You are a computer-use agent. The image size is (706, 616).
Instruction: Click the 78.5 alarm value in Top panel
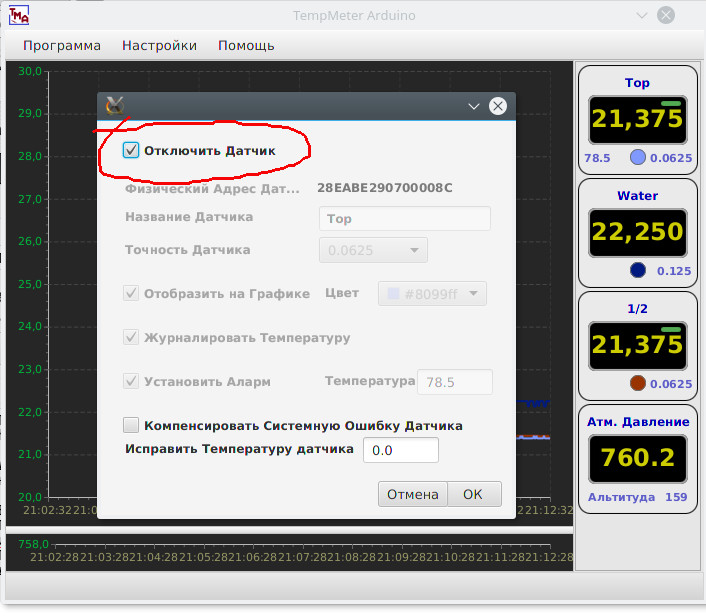[597, 158]
